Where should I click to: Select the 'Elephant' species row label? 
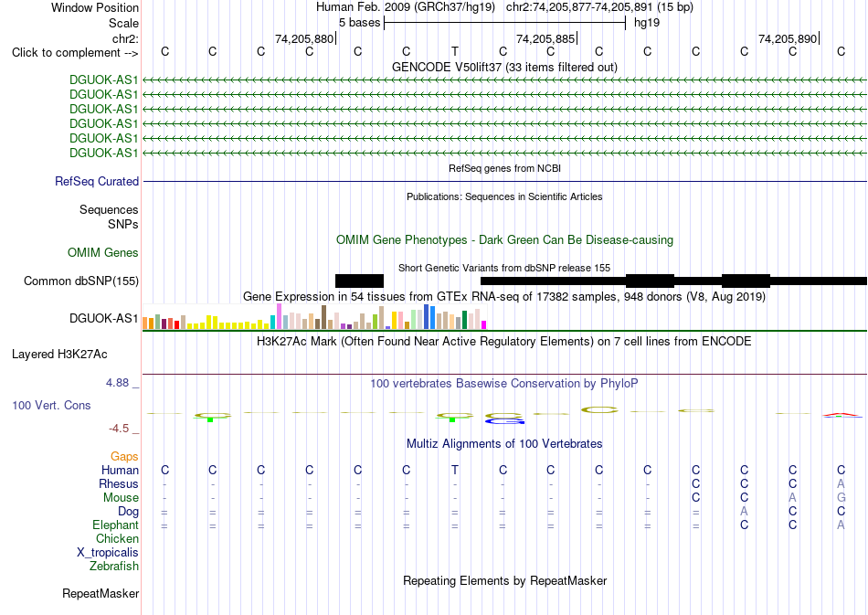115,525
